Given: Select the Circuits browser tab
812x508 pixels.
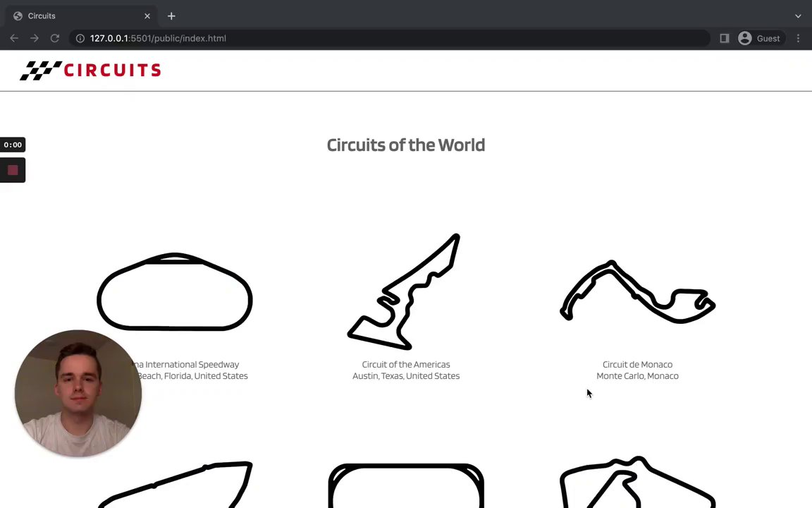Looking at the screenshot, I should tap(81, 16).
